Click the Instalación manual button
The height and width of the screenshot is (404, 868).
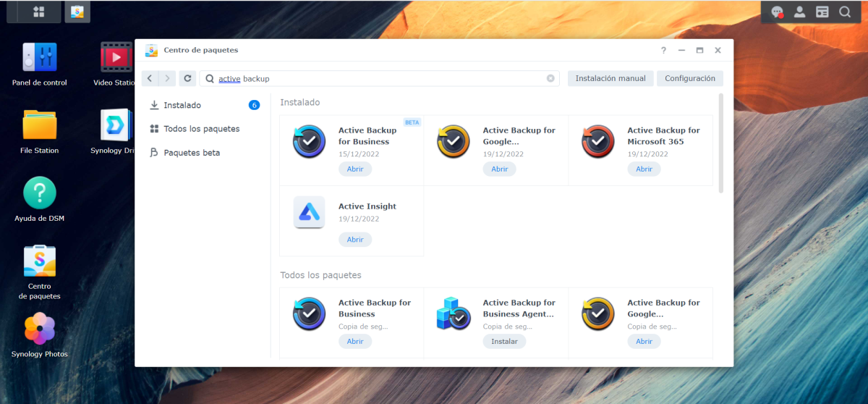pyautogui.click(x=610, y=78)
